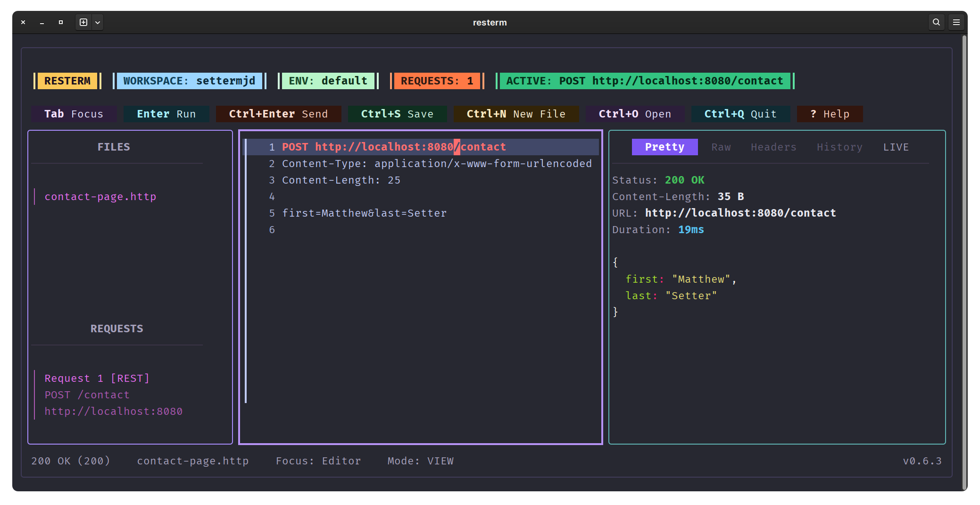
Task: Click the Ctrl+N New File button
Action: click(516, 114)
